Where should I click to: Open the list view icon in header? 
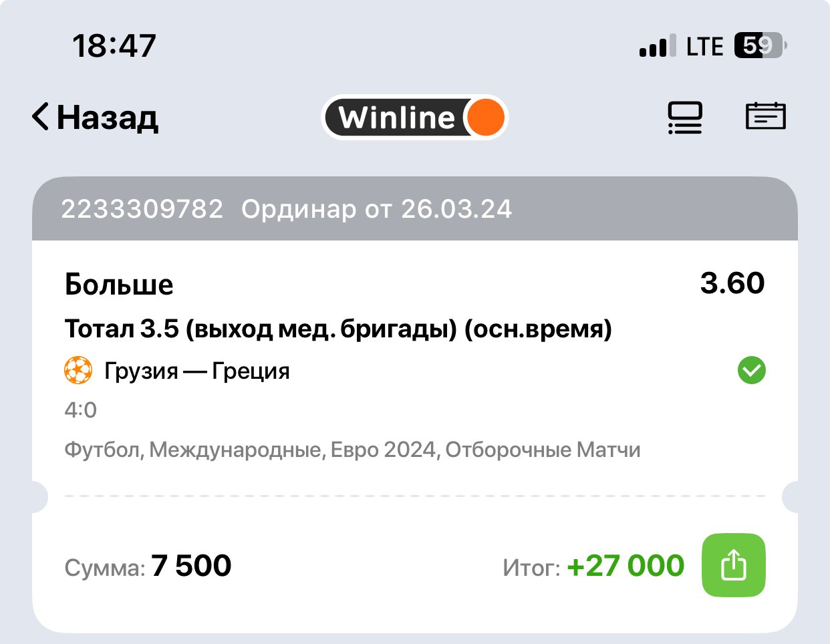[685, 118]
